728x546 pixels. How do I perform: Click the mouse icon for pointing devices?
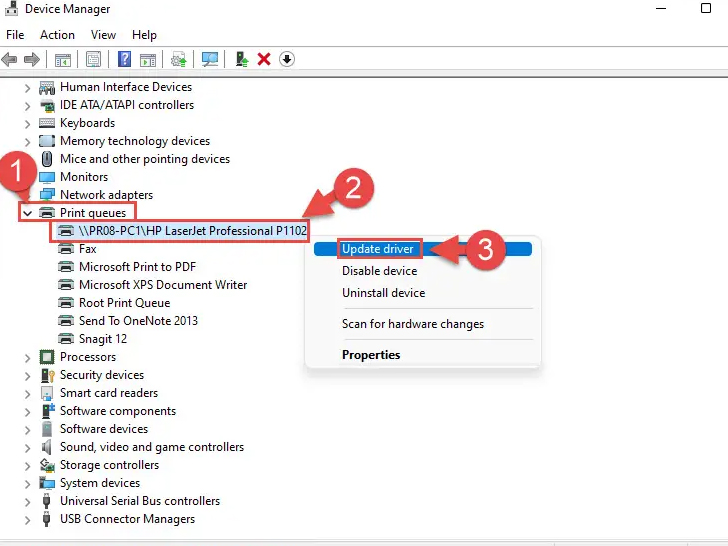[x=47, y=159]
